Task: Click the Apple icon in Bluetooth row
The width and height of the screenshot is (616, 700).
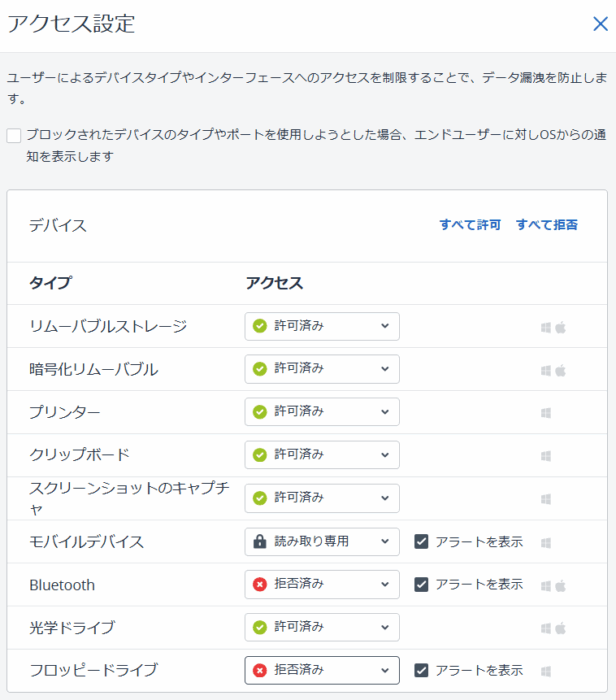Action: pos(561,585)
